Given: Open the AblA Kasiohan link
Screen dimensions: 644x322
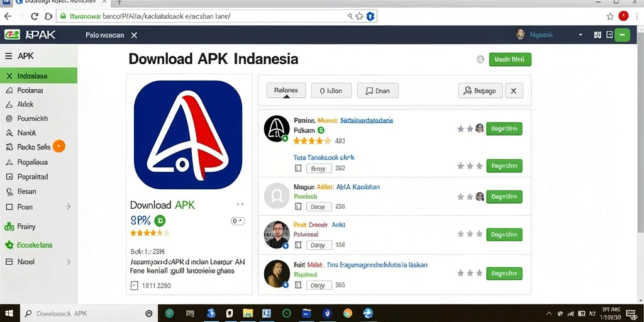Looking at the screenshot, I should coord(358,187).
